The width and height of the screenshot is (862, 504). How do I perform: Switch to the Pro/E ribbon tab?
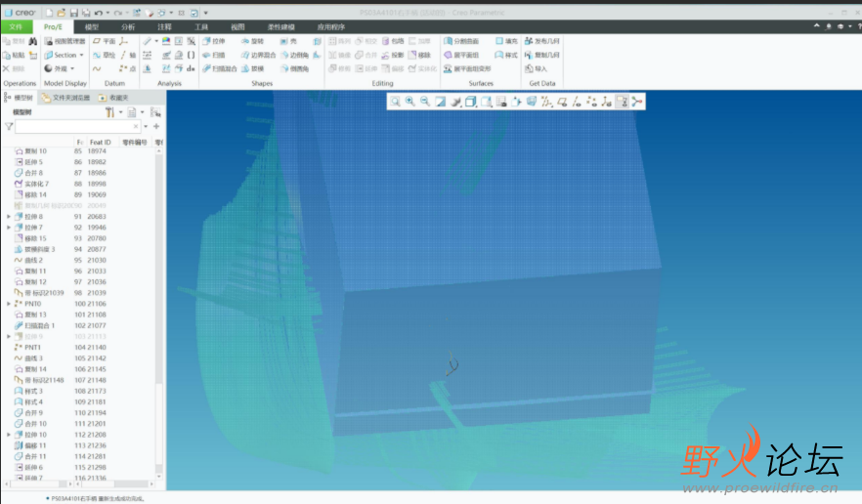click(54, 26)
